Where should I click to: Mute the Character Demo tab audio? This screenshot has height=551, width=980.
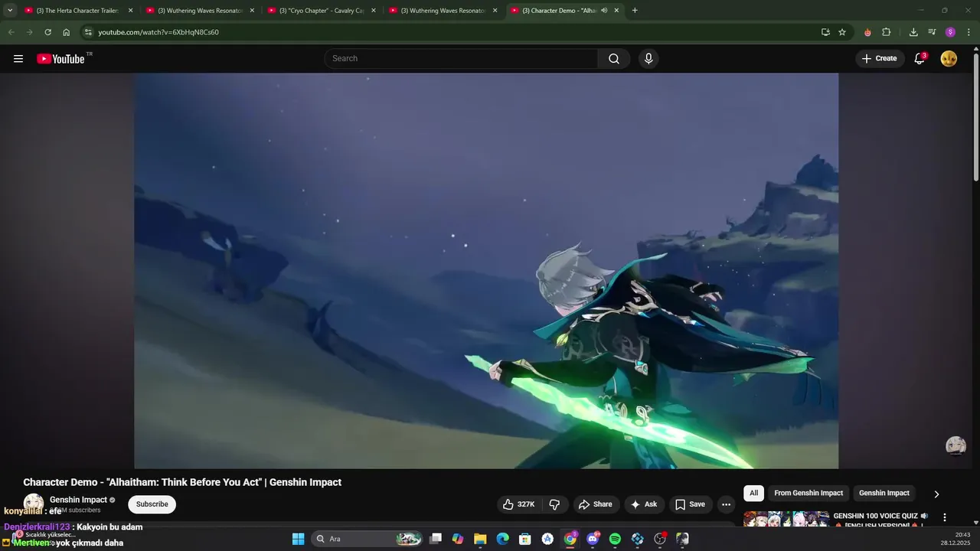click(x=604, y=11)
